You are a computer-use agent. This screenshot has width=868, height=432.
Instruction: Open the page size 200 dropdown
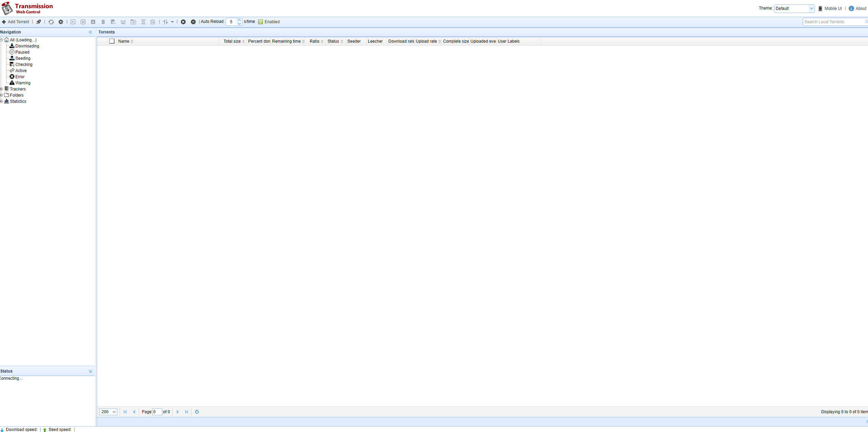click(108, 412)
